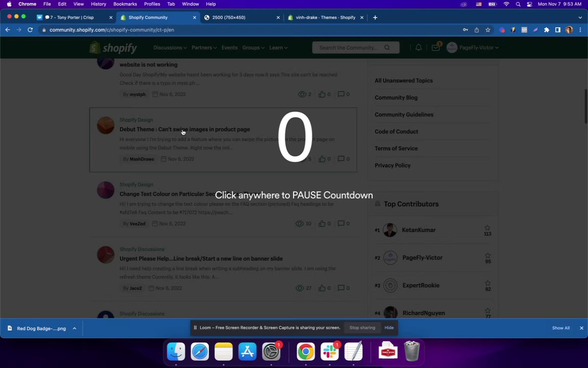Click top contributor KetanKumar
The height and width of the screenshot is (368, 588).
tap(419, 230)
